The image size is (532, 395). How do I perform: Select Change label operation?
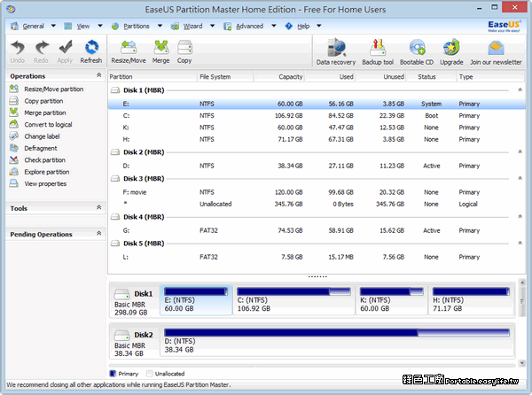coord(42,136)
